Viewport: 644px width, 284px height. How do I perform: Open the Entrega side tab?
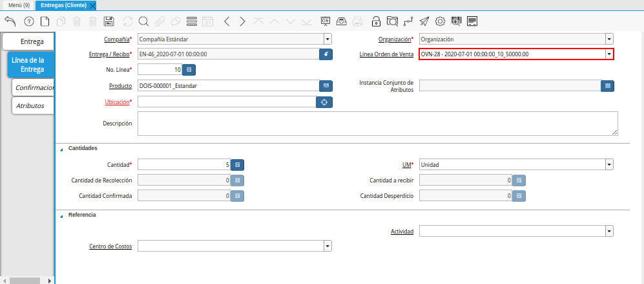[x=28, y=41]
